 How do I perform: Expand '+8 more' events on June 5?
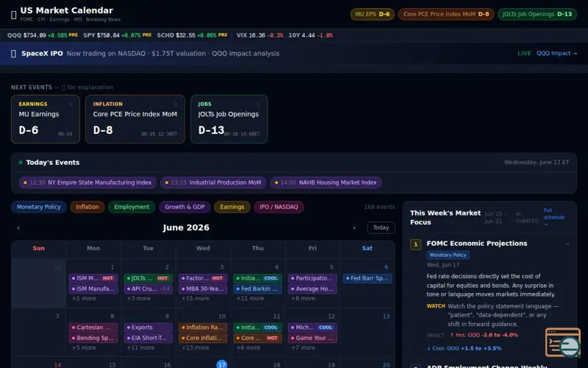303,299
